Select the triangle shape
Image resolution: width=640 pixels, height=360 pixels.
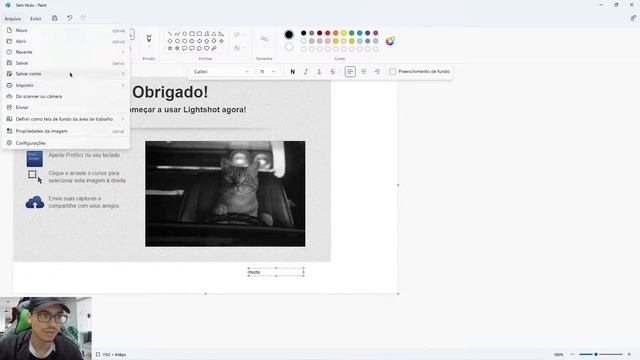(x=214, y=34)
